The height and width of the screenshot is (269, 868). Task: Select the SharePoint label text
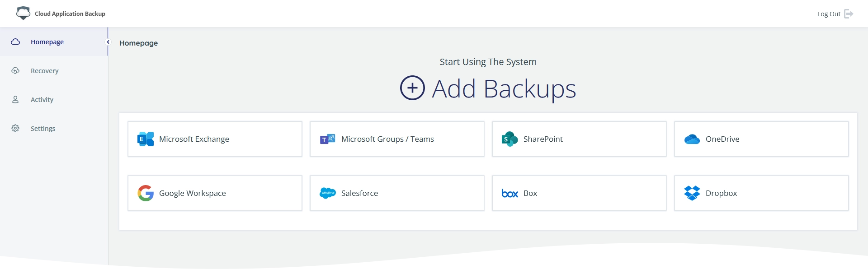[543, 139]
